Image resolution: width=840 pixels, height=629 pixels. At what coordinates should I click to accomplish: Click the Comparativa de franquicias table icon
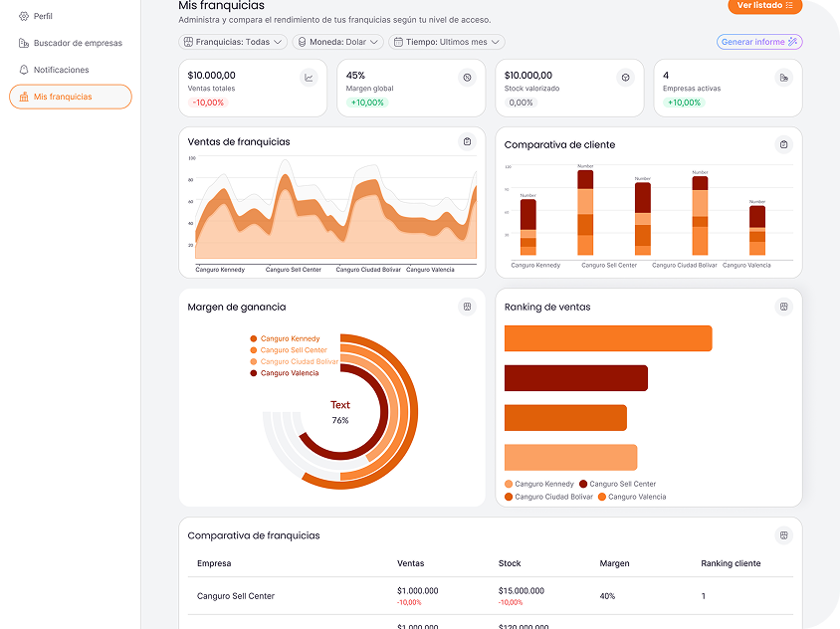pos(783,535)
